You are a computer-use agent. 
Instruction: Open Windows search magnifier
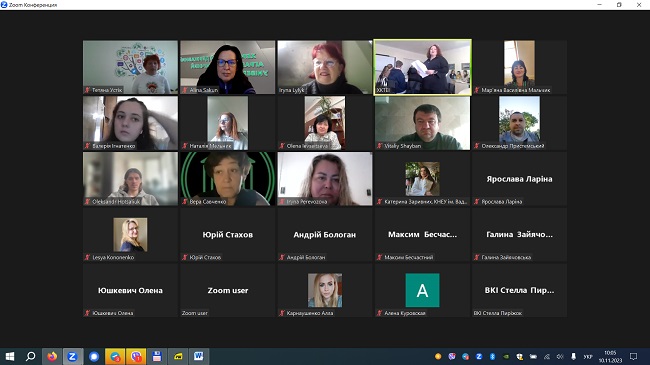click(x=31, y=356)
